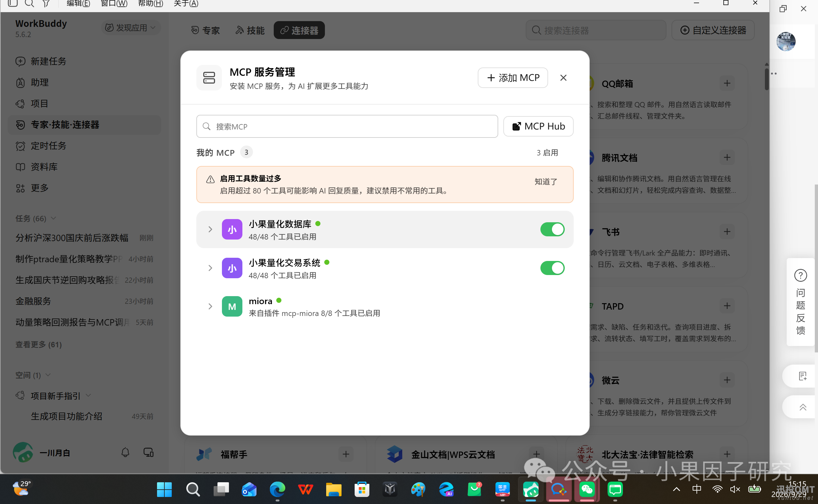The image size is (818, 504).
Task: Add the 福帮手 connector with plus
Action: (x=346, y=454)
